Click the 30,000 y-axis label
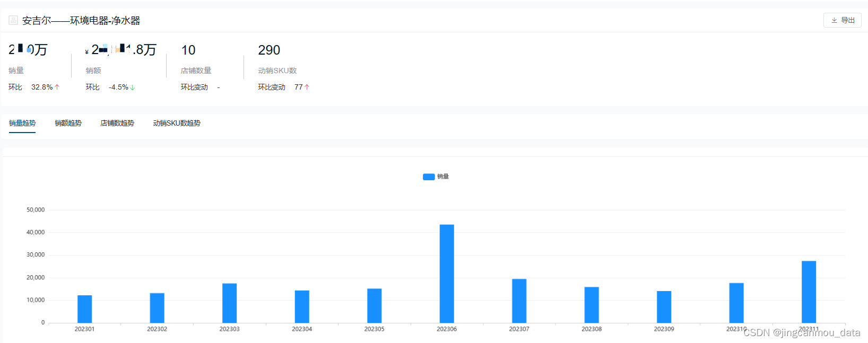Image resolution: width=868 pixels, height=343 pixels. coord(36,255)
